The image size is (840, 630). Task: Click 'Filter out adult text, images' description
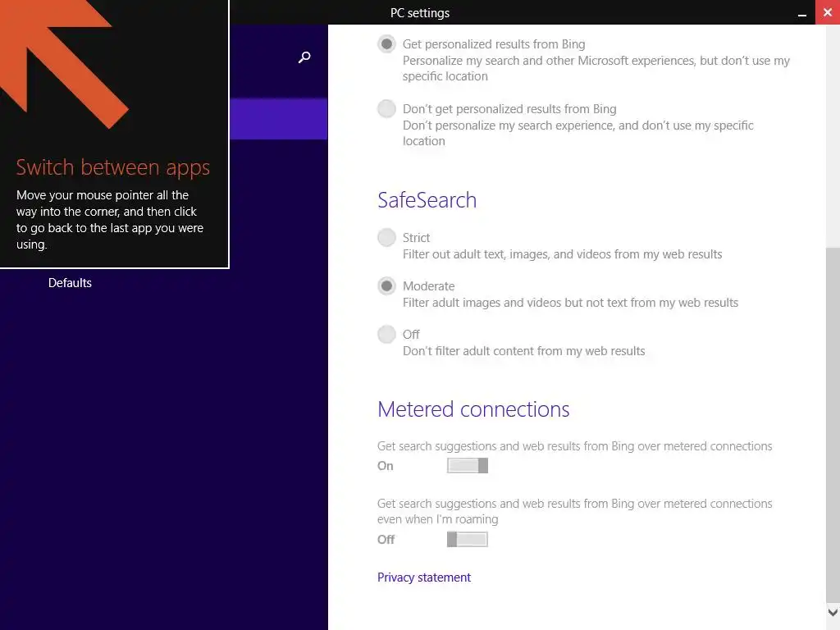tap(563, 254)
